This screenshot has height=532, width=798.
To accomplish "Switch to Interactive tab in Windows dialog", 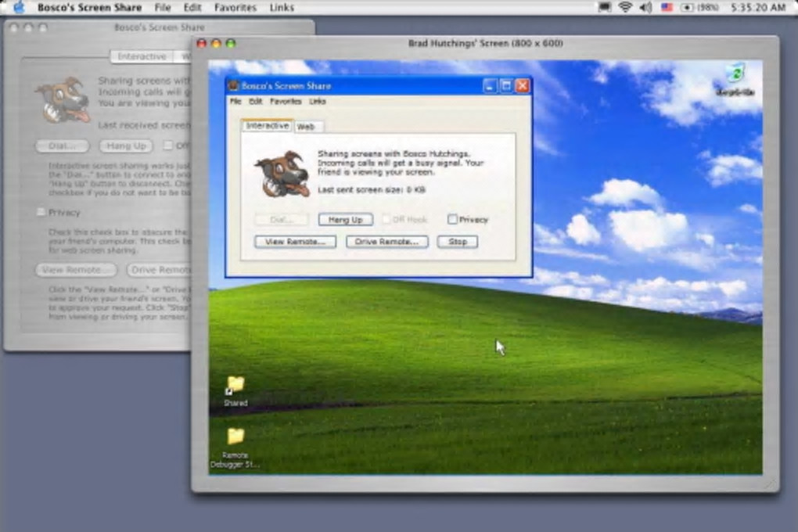I will (268, 125).
